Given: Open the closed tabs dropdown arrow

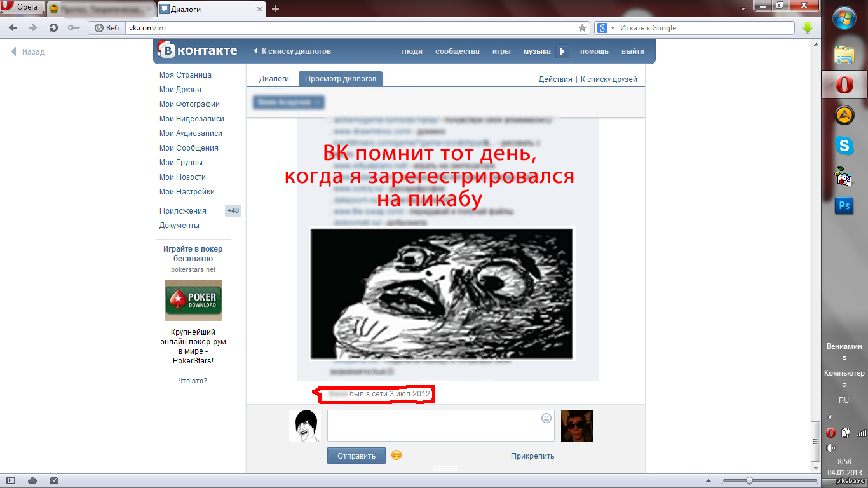Looking at the screenshot, I should [743, 9].
